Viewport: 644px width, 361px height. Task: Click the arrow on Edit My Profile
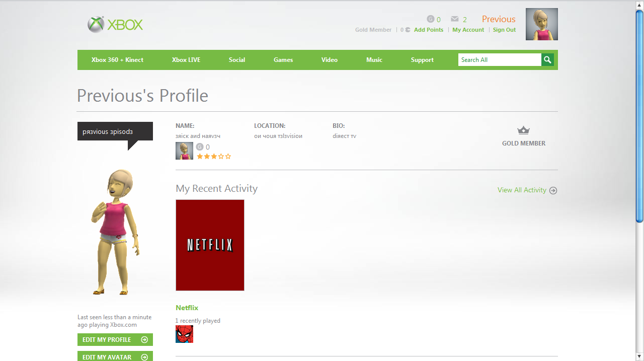(x=144, y=340)
